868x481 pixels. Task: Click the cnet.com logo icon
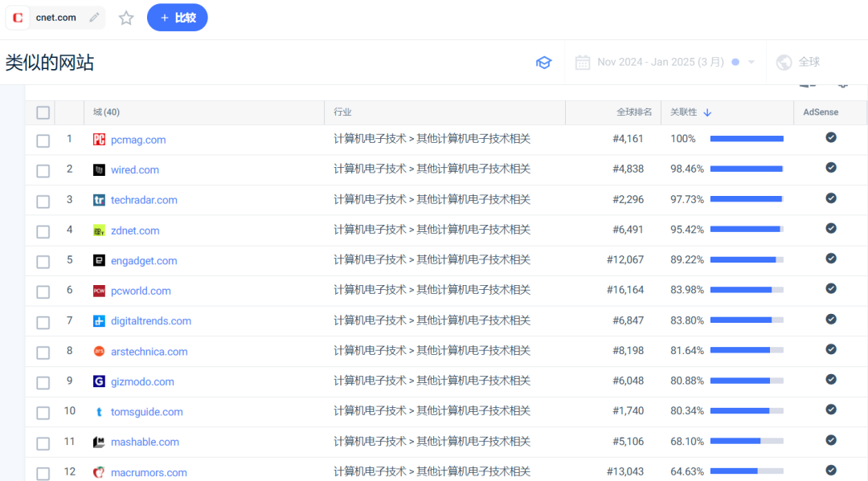[18, 18]
